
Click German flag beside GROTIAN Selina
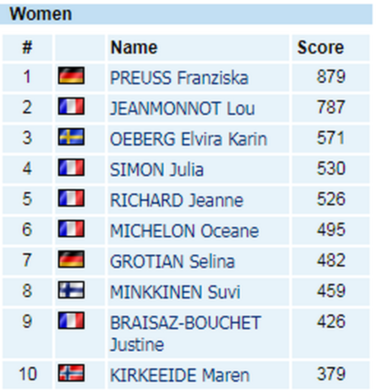point(71,259)
